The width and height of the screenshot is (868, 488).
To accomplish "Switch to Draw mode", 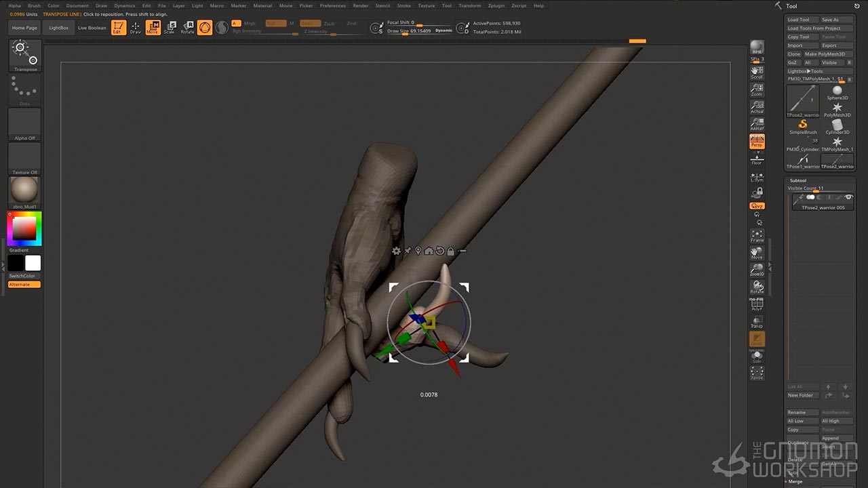I will coord(136,28).
